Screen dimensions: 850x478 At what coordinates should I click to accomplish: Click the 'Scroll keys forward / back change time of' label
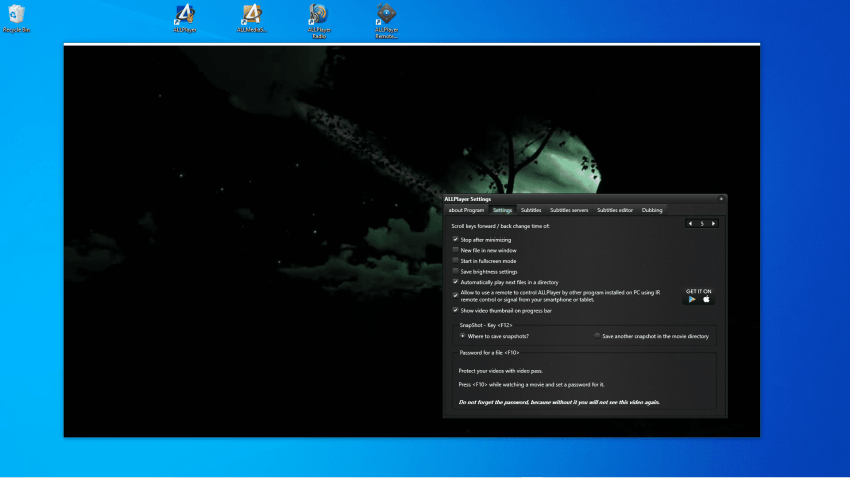[x=500, y=226]
